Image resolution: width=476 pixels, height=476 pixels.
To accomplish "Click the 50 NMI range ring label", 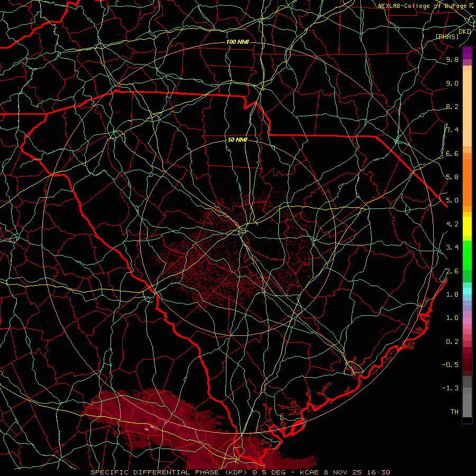I will tap(237, 140).
